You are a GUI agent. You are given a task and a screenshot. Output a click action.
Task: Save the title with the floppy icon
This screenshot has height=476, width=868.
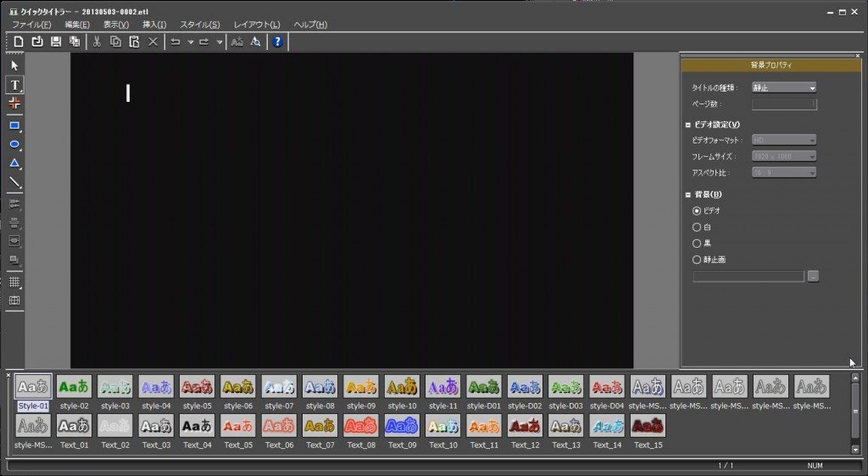(56, 42)
